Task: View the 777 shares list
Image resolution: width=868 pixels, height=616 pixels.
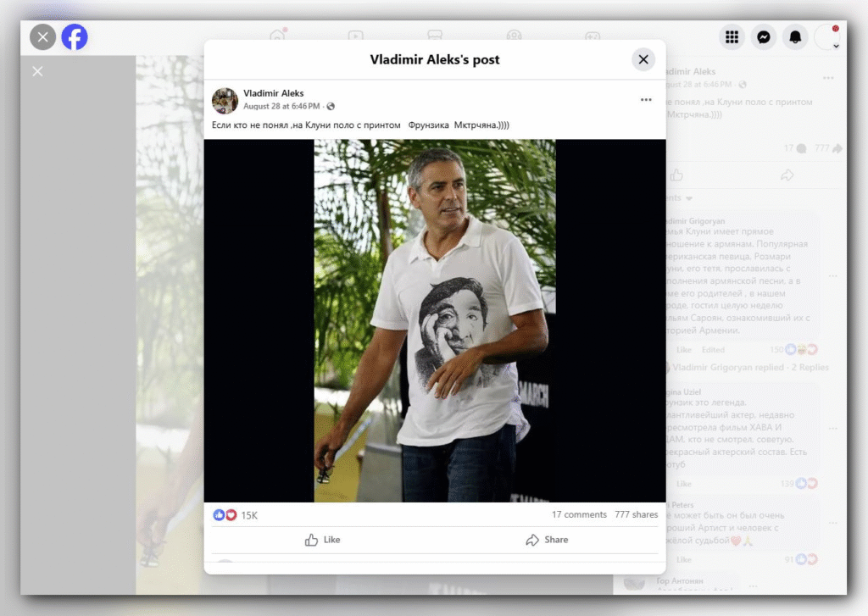Action: click(x=636, y=514)
